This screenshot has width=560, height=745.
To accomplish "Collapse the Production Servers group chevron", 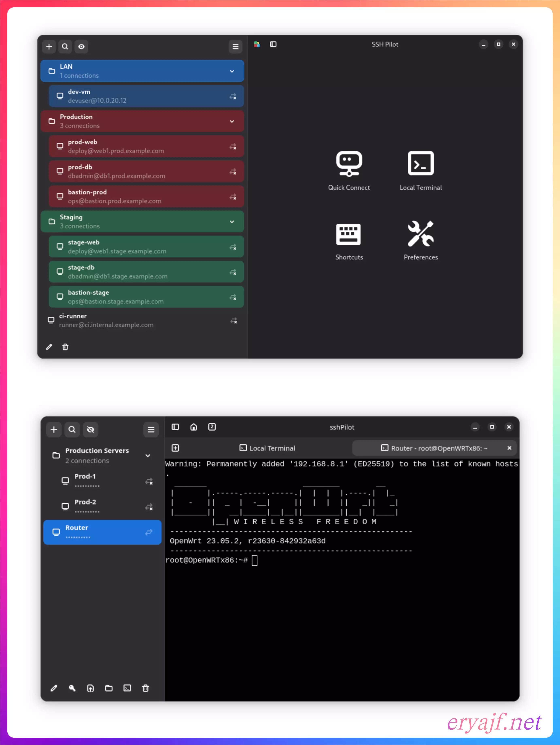I will click(x=148, y=455).
